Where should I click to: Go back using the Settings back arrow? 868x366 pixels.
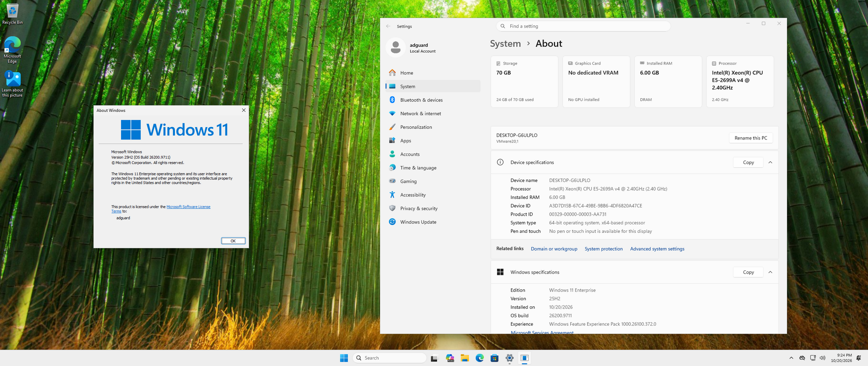tap(388, 26)
